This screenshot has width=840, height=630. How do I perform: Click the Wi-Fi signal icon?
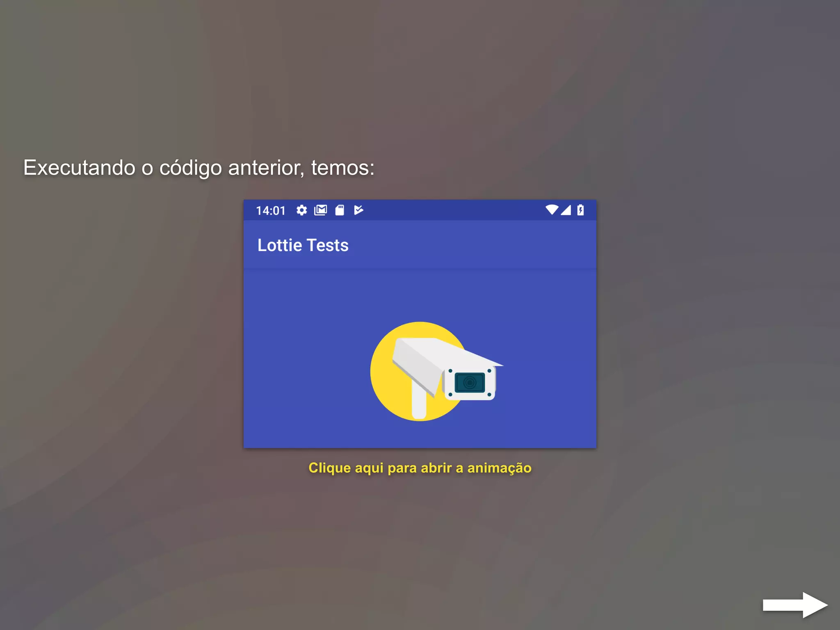552,210
